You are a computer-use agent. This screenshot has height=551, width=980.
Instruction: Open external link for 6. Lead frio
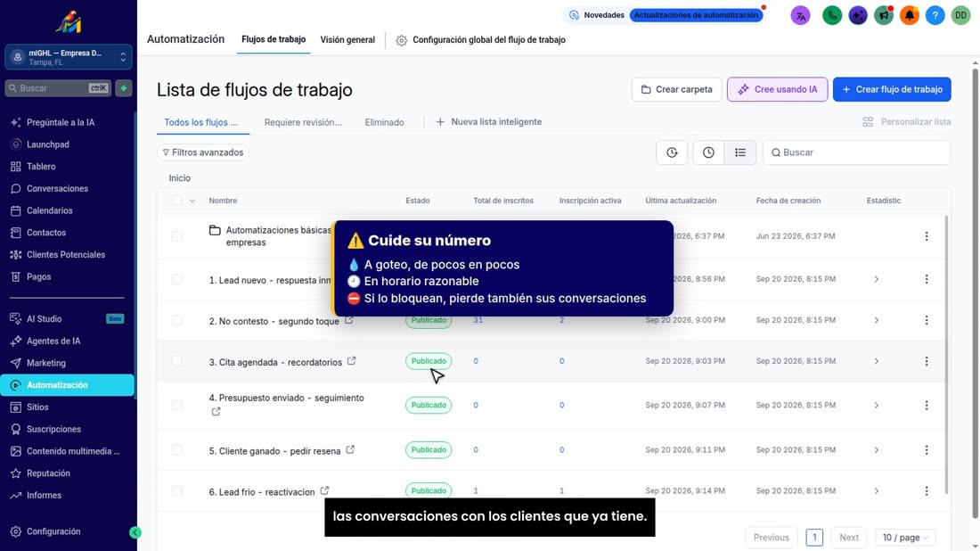coord(324,491)
